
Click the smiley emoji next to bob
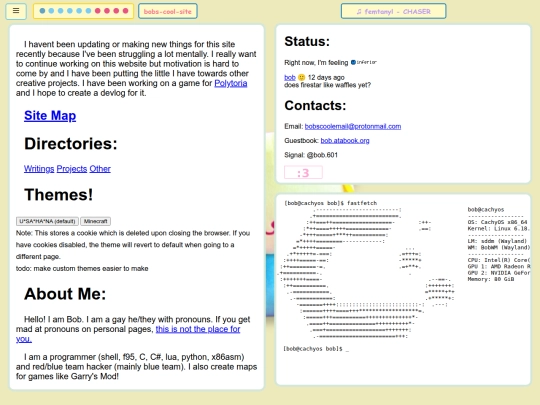pyautogui.click(x=301, y=77)
